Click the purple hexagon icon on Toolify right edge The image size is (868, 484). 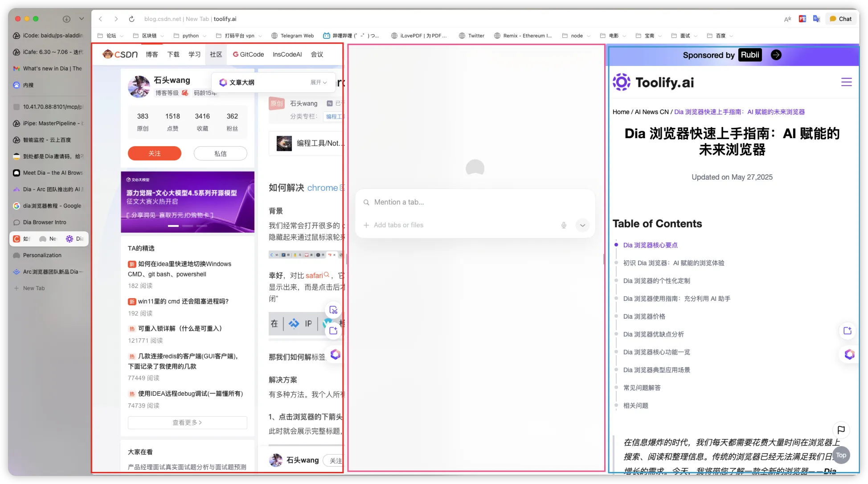coord(849,354)
